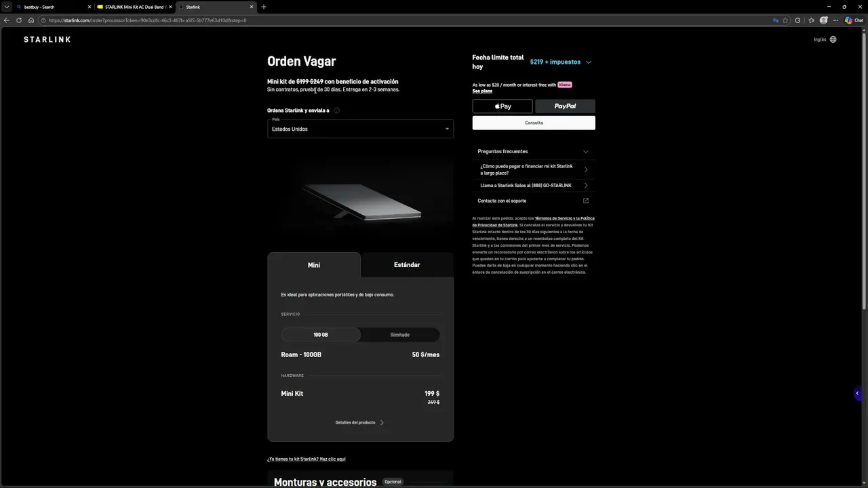The width and height of the screenshot is (868, 488).
Task: Click the Opcional badge
Action: pos(393,482)
